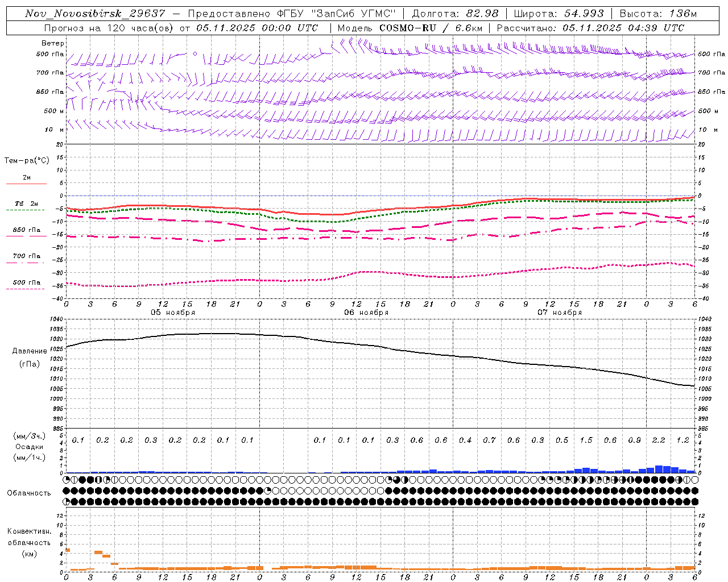Viewport: 728px width, 582px height.
Task: Click the date label 06 ноября
Action: click(x=366, y=313)
